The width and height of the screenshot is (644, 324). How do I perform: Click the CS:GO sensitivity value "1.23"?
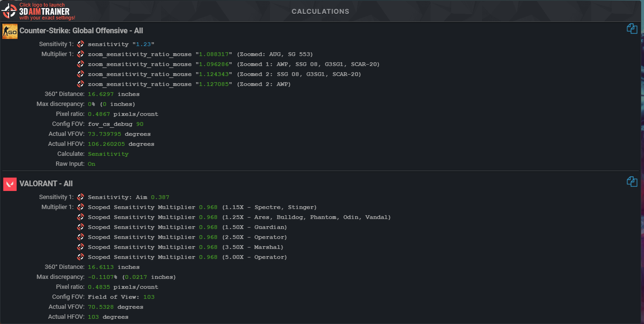pyautogui.click(x=144, y=44)
